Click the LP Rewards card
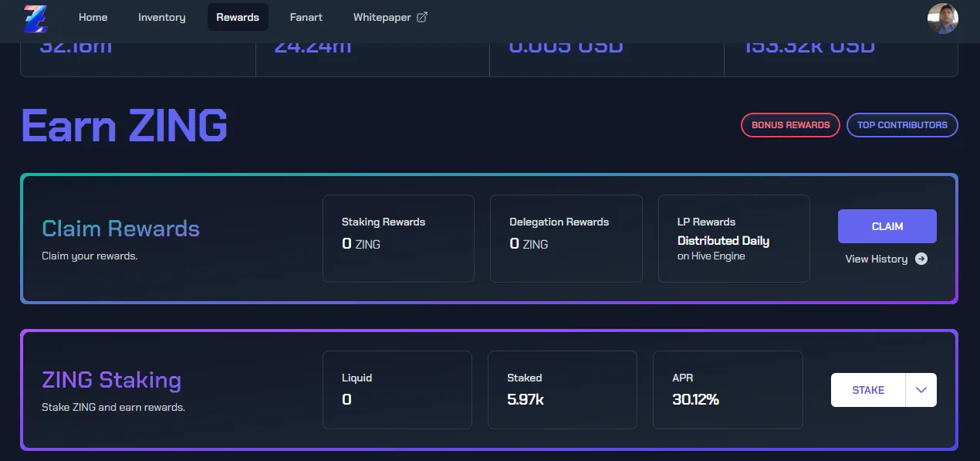This screenshot has width=980, height=461. 734,239
